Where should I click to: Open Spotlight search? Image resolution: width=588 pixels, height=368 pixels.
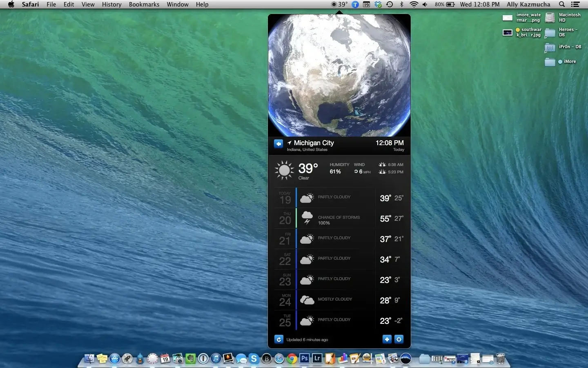pyautogui.click(x=562, y=4)
